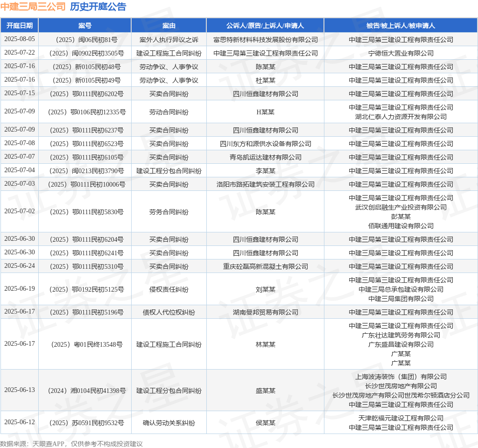The height and width of the screenshot is (448, 478).
Task: Select 洛阳市路拓建筑安装工程有限公司 plaintiff cell
Action: (x=265, y=184)
